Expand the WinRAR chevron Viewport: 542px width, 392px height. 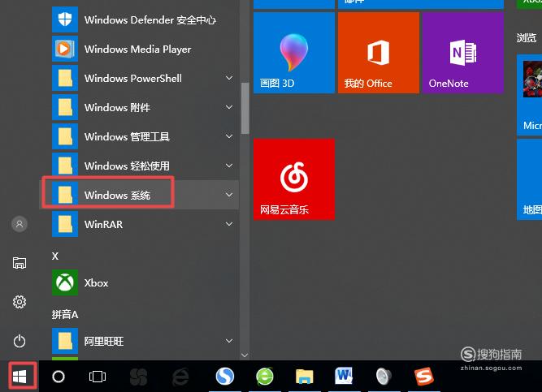(x=229, y=224)
